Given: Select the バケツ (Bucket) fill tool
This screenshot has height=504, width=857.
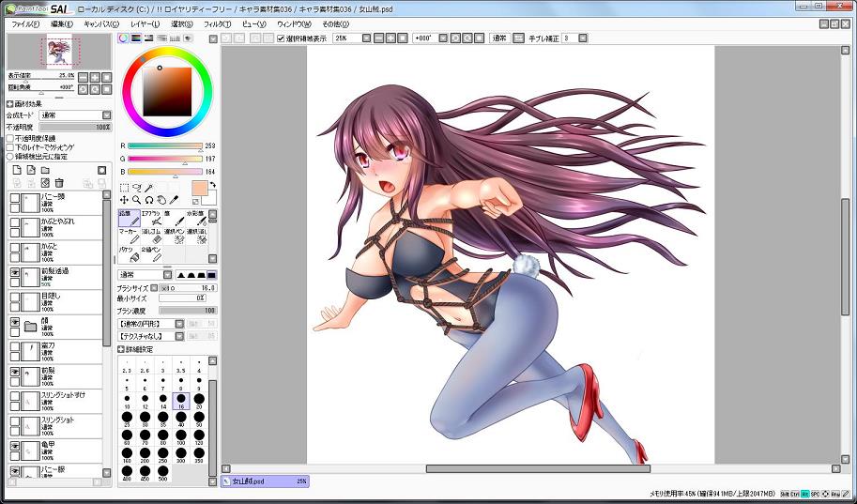Looking at the screenshot, I should point(130,254).
